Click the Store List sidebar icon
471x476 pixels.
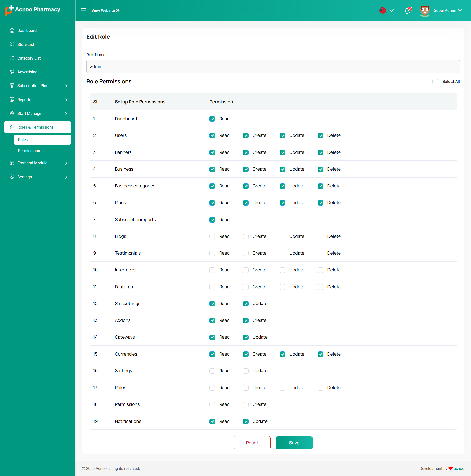tap(12, 44)
